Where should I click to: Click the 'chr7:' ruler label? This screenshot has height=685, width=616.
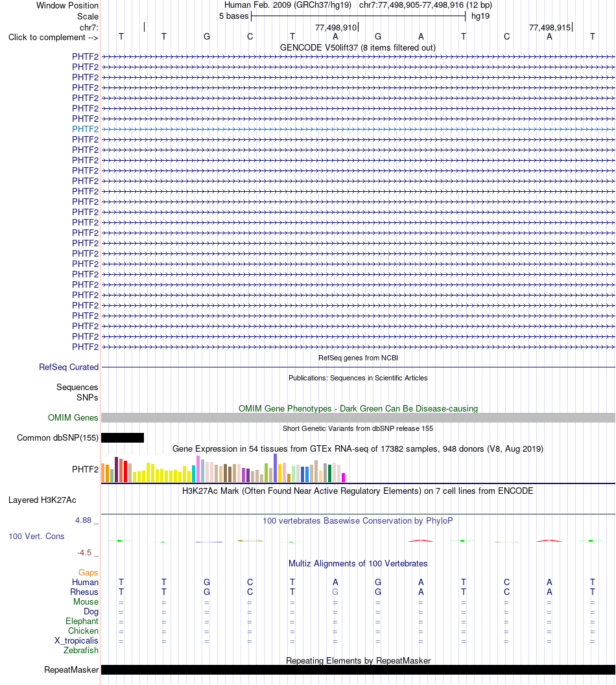coord(89,27)
